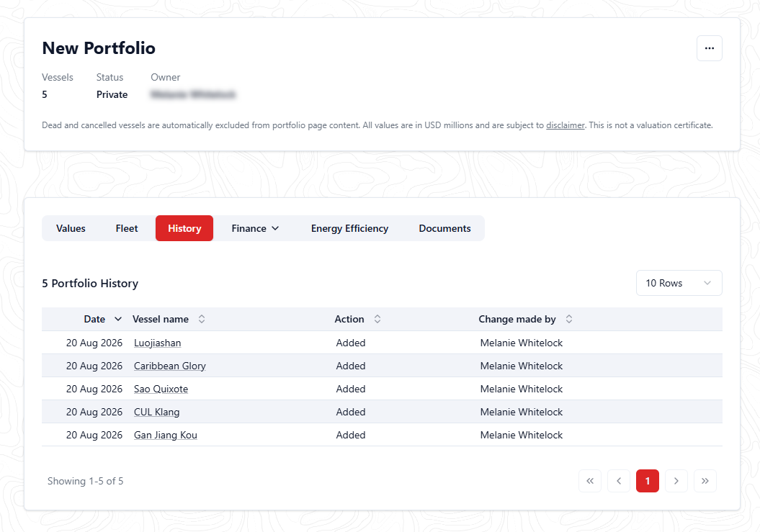Screen dimensions: 760x532
Task: Click the Vessel name column header text
Action: point(161,319)
